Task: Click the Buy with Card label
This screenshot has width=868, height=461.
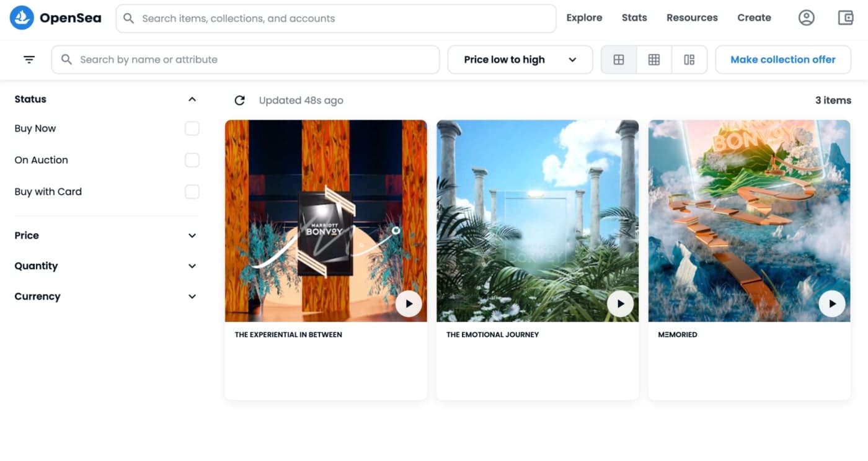Action: pyautogui.click(x=48, y=192)
